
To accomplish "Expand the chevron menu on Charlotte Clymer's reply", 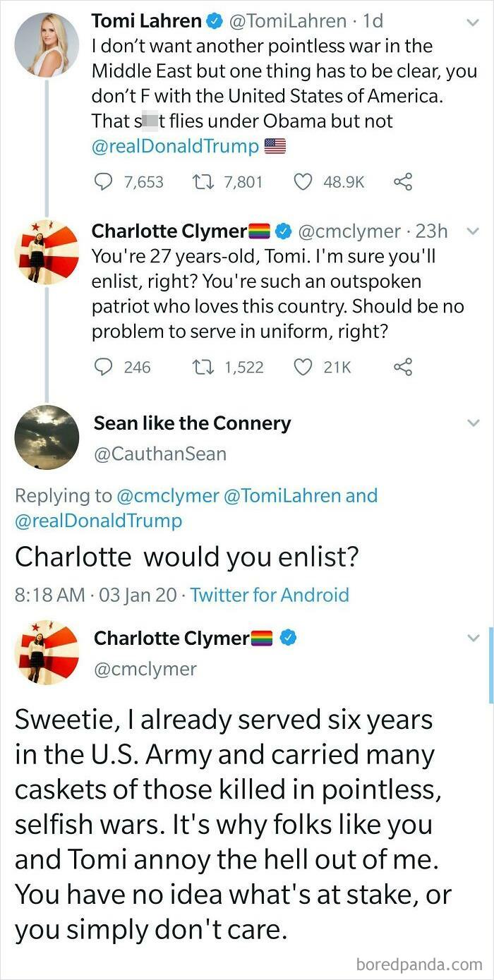I will pos(473,231).
